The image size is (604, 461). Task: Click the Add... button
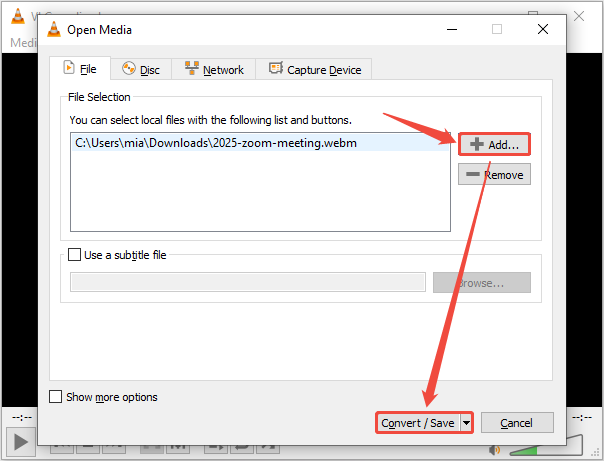coord(494,144)
